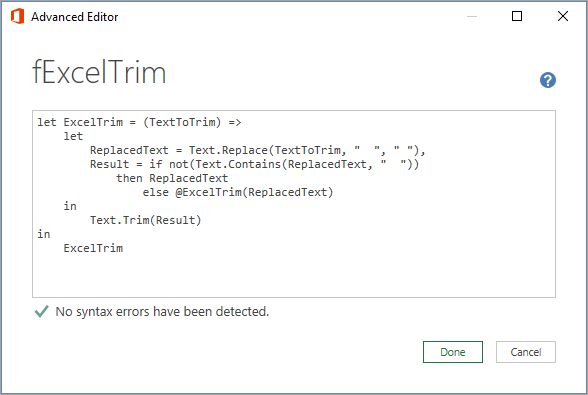Click the final 'ExcelTrim' line of code
The image size is (588, 395).
(x=93, y=248)
